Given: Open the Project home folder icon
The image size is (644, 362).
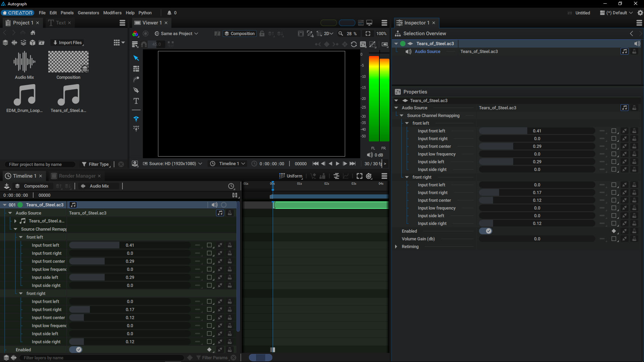Looking at the screenshot, I should click(x=33, y=33).
